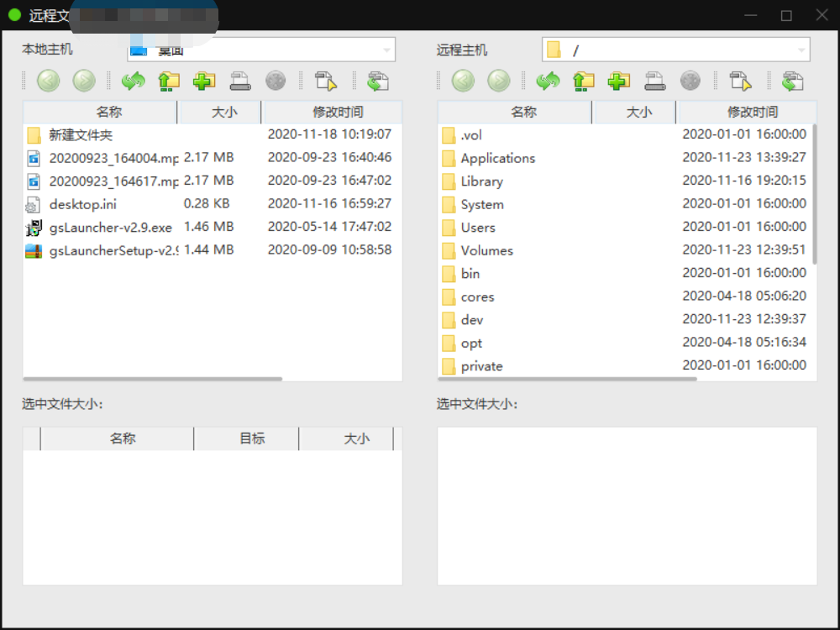Create new folder in local host panel

tap(204, 81)
